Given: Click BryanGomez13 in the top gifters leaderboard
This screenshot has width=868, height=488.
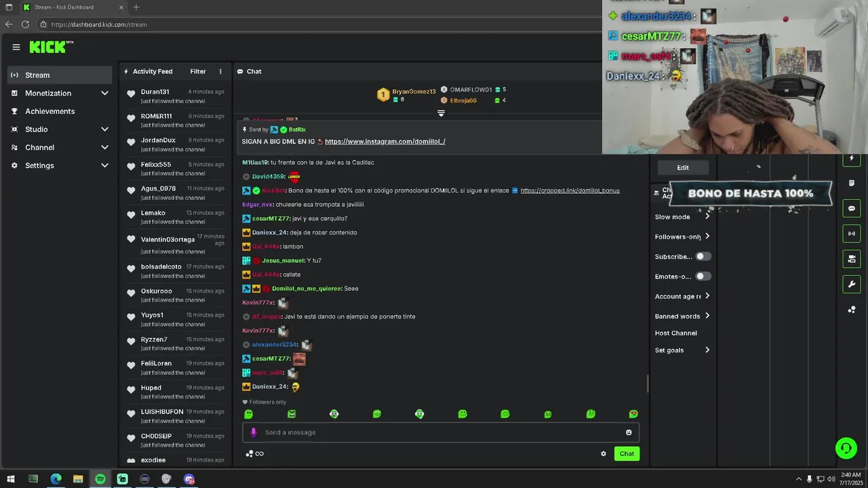Looking at the screenshot, I should 414,91.
